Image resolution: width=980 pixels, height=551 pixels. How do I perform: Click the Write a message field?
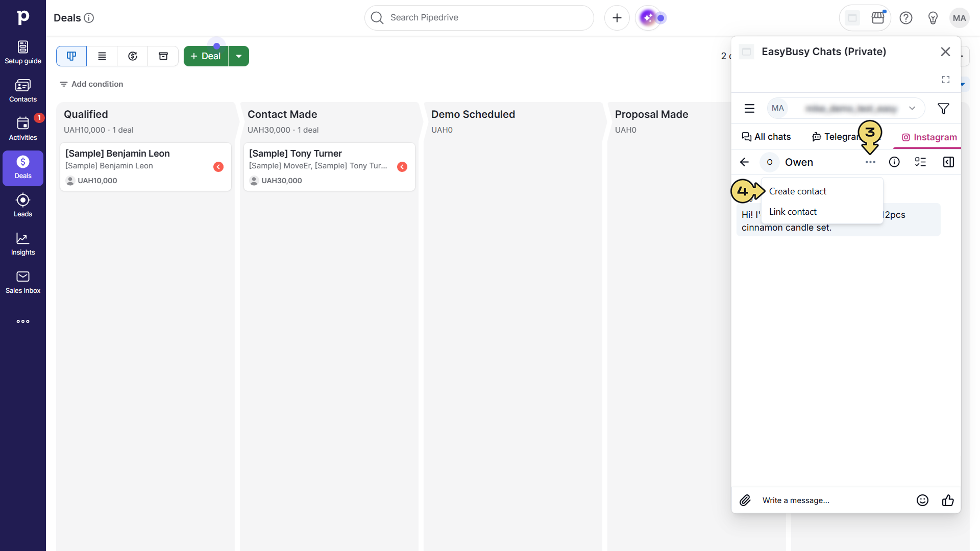[835, 500]
